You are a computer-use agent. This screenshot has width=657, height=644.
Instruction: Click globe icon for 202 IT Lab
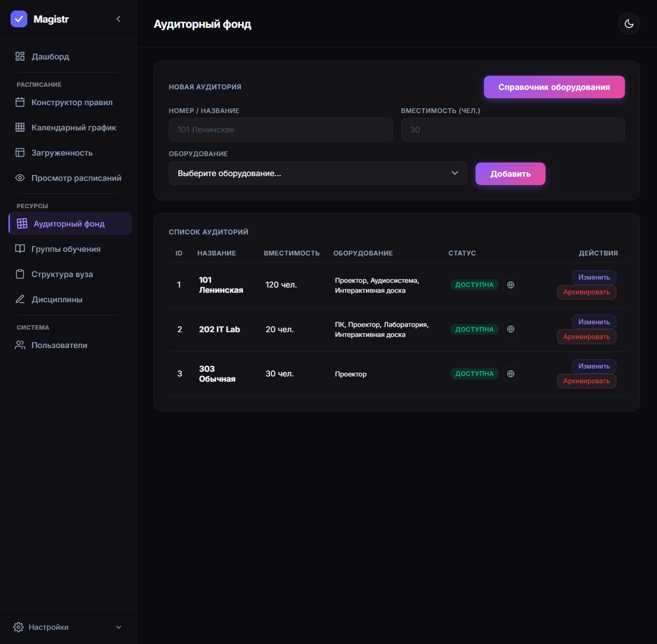(511, 329)
